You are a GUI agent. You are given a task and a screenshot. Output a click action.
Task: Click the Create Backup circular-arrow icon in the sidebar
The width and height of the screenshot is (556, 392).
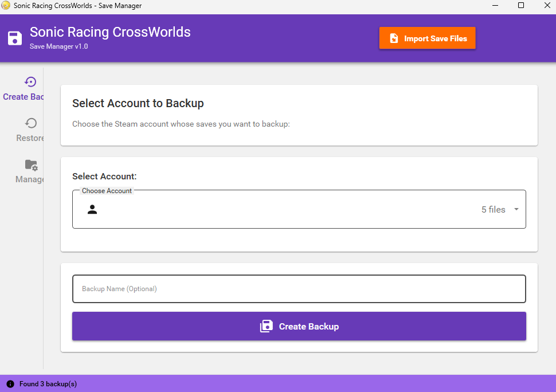click(x=30, y=81)
